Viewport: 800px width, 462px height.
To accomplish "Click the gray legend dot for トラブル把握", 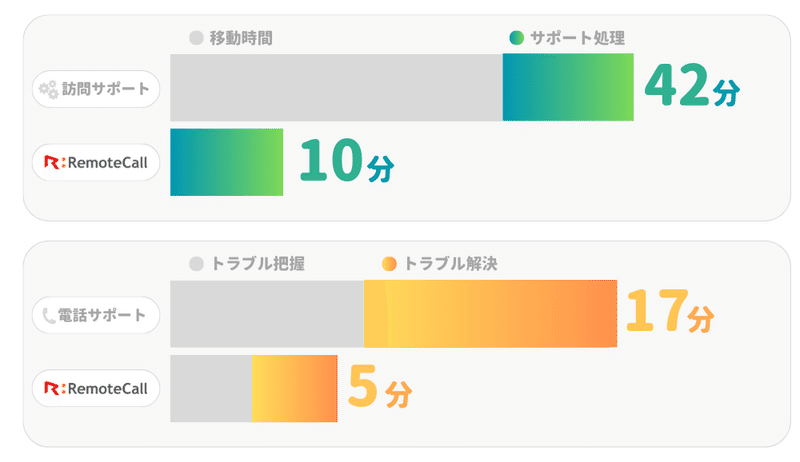I will 196,265.
